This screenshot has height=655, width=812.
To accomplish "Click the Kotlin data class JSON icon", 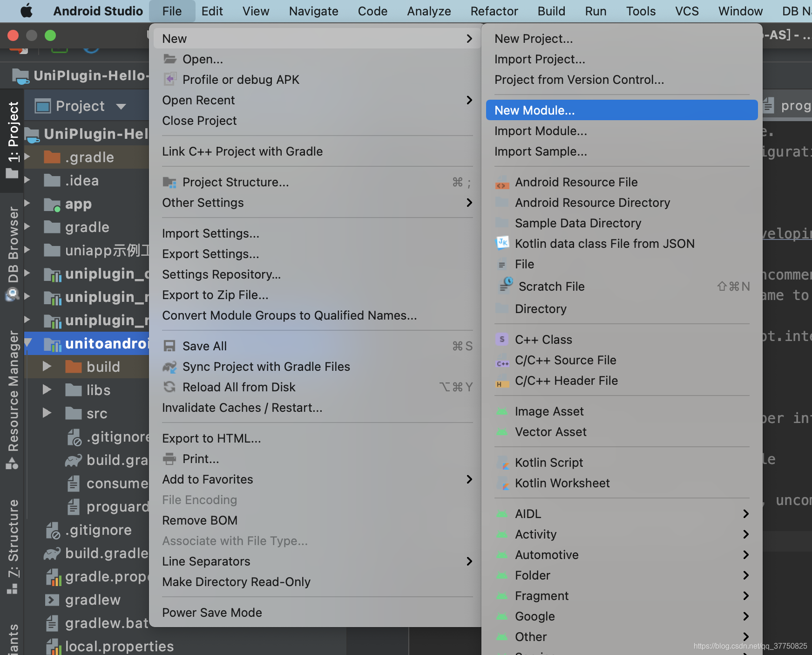I will (x=502, y=243).
